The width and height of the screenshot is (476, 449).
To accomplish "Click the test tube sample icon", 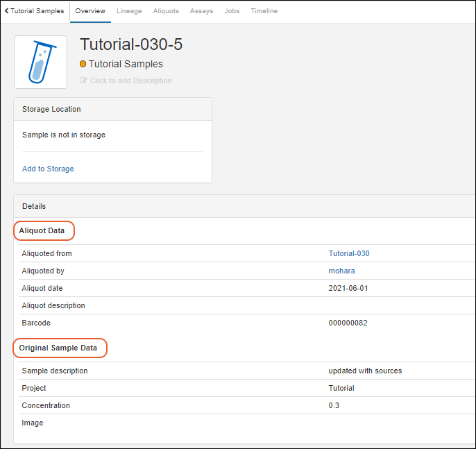I will click(41, 62).
